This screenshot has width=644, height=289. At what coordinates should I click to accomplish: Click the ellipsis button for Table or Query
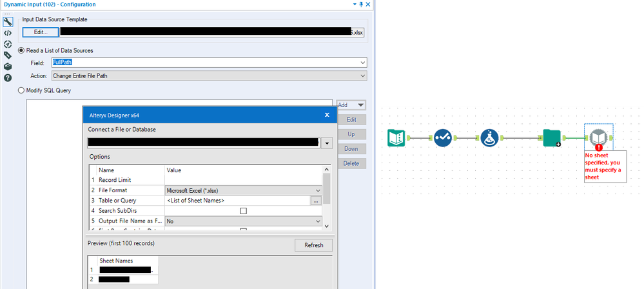click(x=316, y=201)
